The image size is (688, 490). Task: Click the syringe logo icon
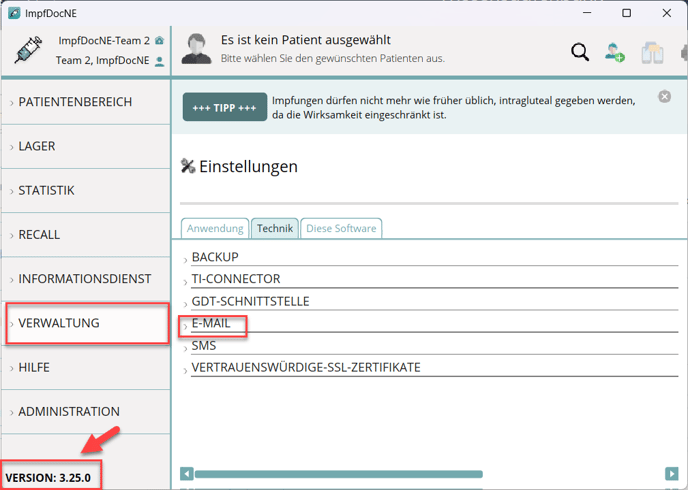(28, 50)
